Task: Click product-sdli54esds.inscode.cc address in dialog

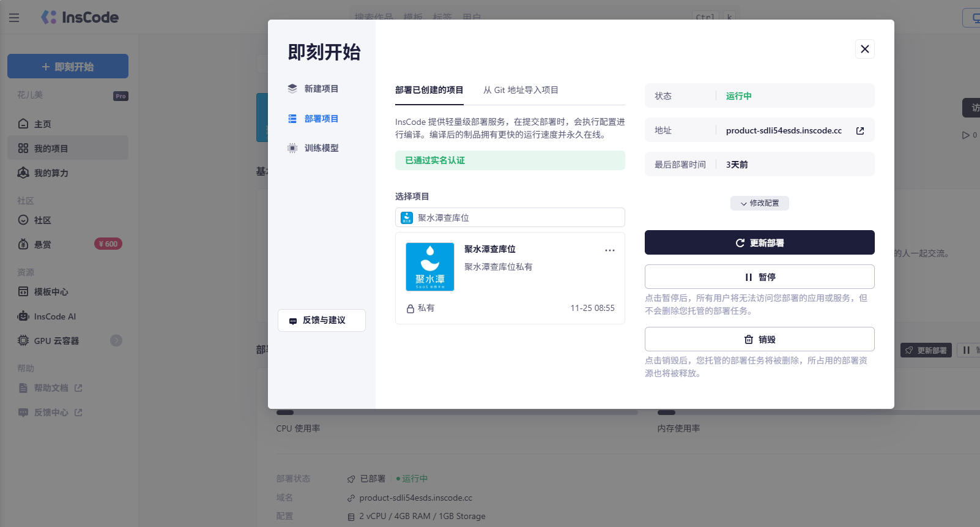Action: tap(784, 130)
